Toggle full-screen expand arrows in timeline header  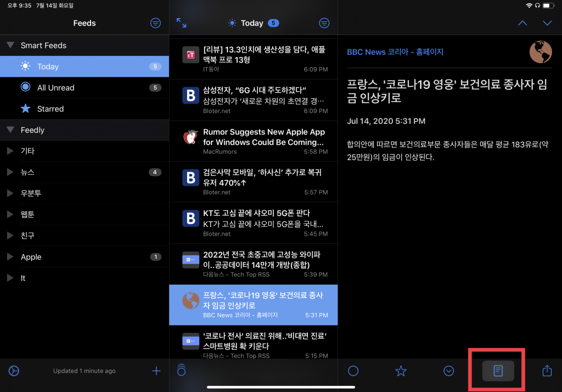point(181,23)
